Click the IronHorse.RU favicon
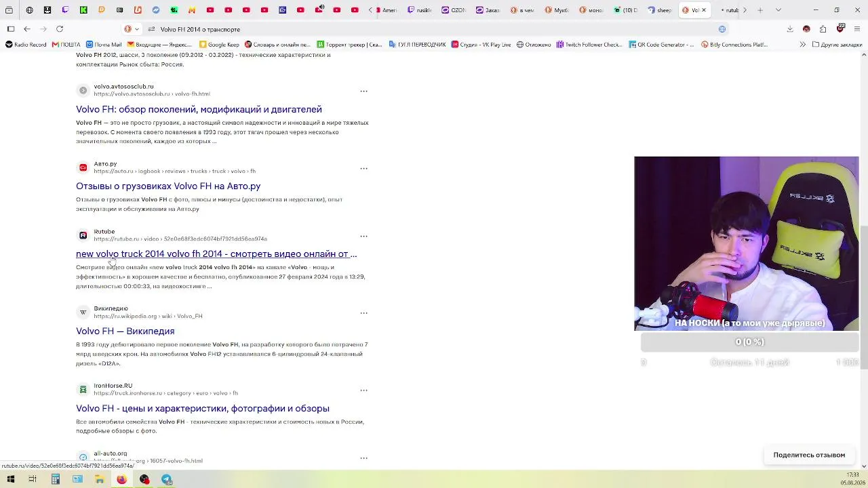Viewport: 868px width, 488px height. click(x=83, y=390)
